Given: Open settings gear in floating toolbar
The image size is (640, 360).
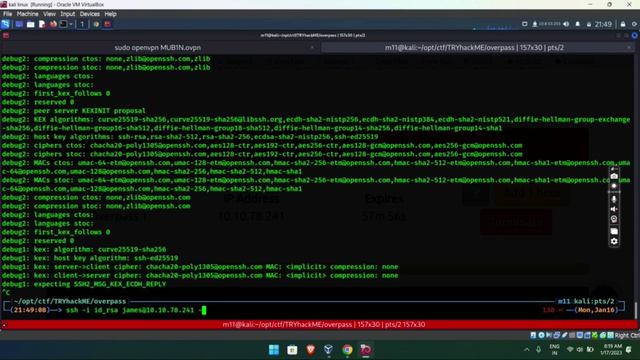Looking at the screenshot, I should tap(614, 241).
